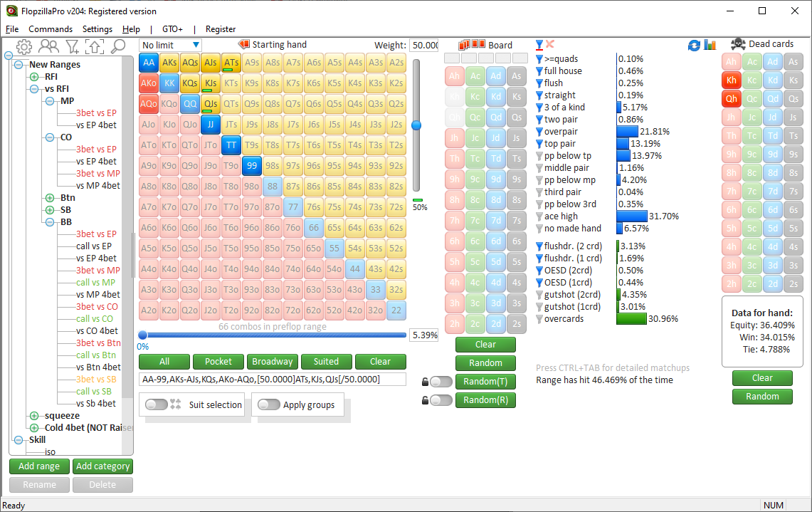Click the gear settings icon above range tree
812x512 pixels.
[24, 47]
